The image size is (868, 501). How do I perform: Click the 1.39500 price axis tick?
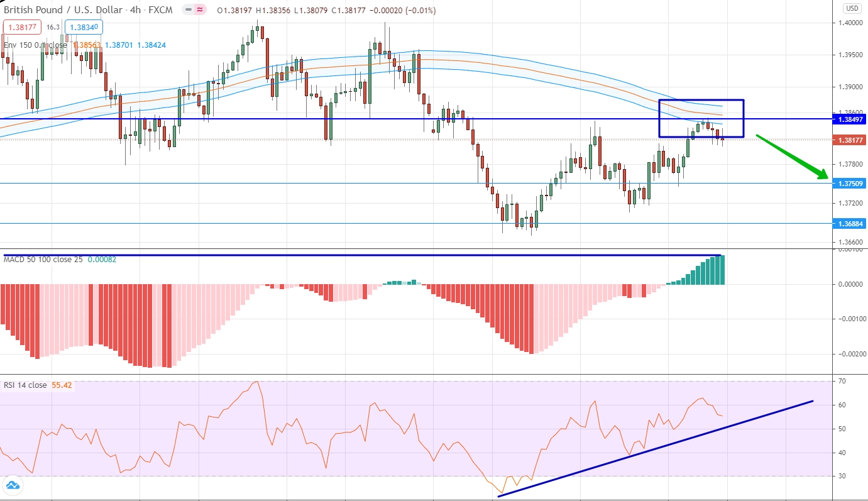click(x=849, y=55)
